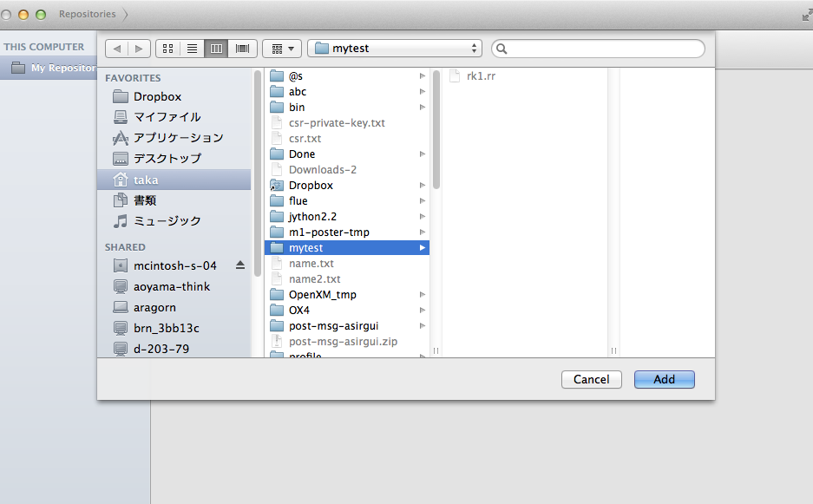
Task: Toggle fullscreen with the corner arrows icon
Action: pyautogui.click(x=807, y=15)
